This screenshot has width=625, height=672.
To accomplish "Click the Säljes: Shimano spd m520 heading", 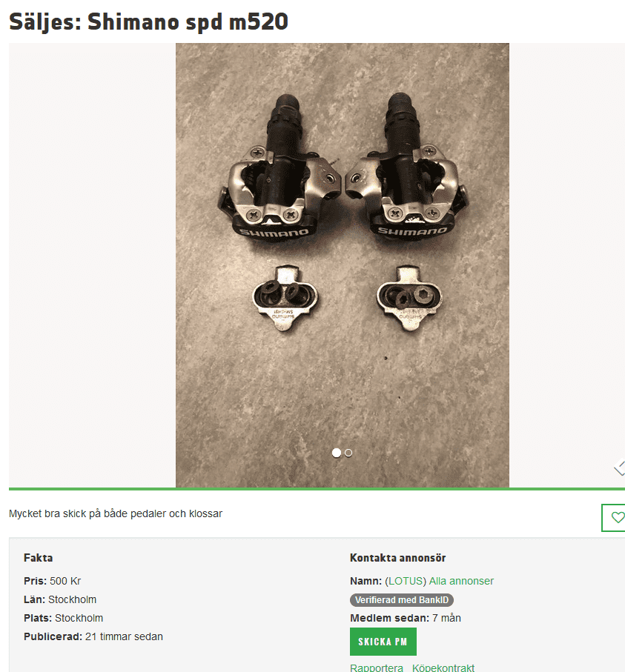I will (148, 21).
